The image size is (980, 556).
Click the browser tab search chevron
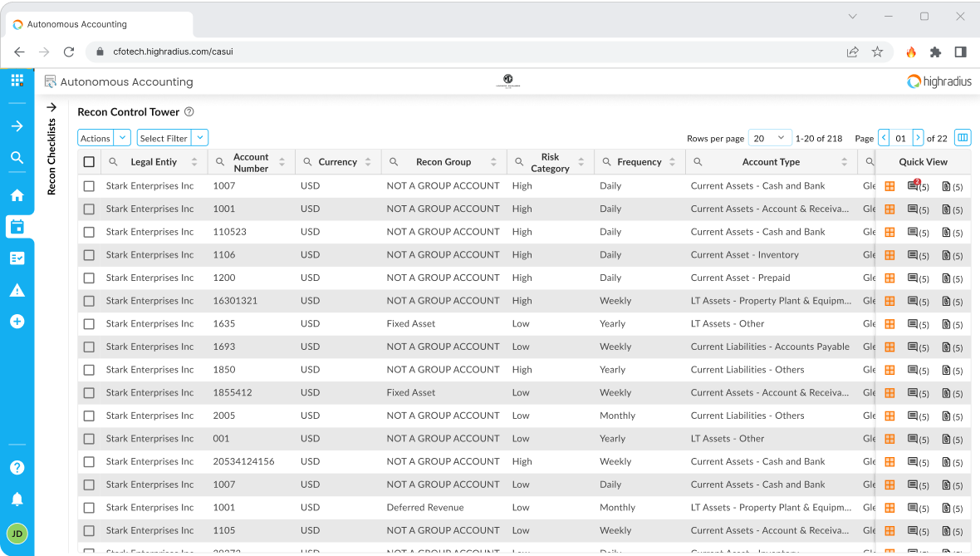[852, 17]
